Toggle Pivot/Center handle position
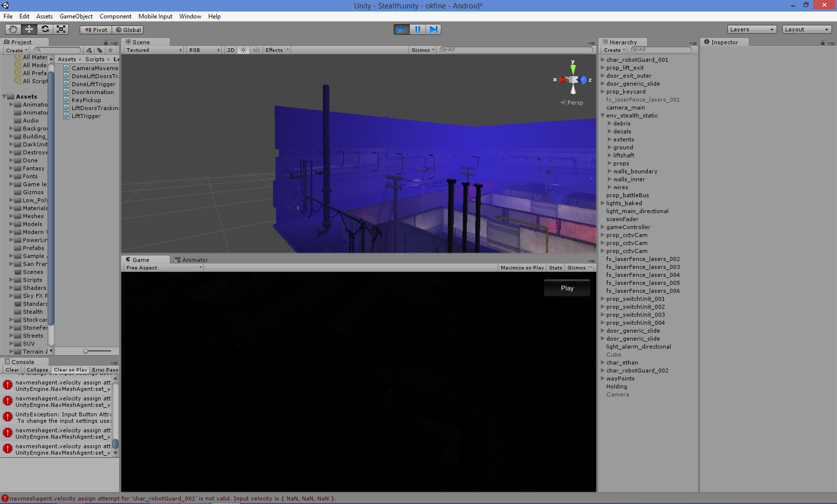The image size is (837, 504). tap(96, 30)
